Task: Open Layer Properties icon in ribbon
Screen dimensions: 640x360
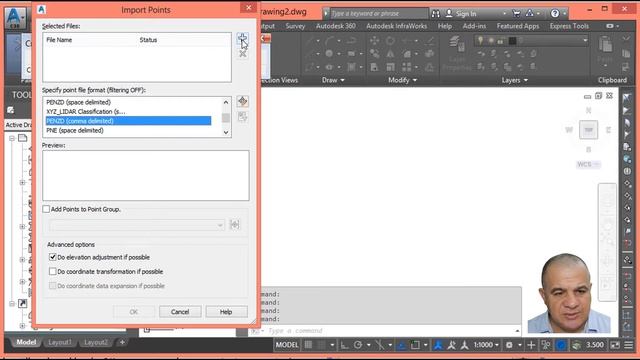Action: point(457,43)
